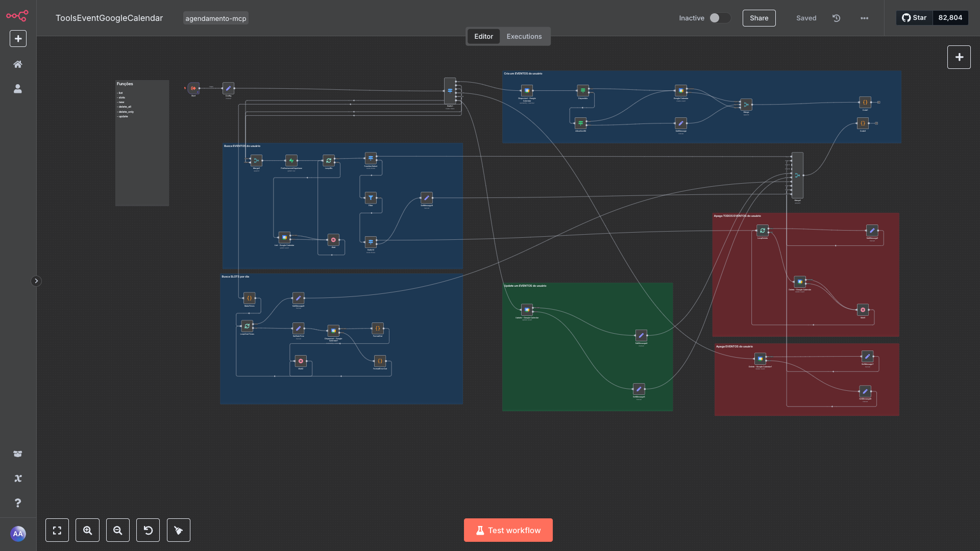Screen dimensions: 980x551
Task: Click the 'Apaga TODOS EVENTOS do usuário' title
Action: [x=737, y=216]
